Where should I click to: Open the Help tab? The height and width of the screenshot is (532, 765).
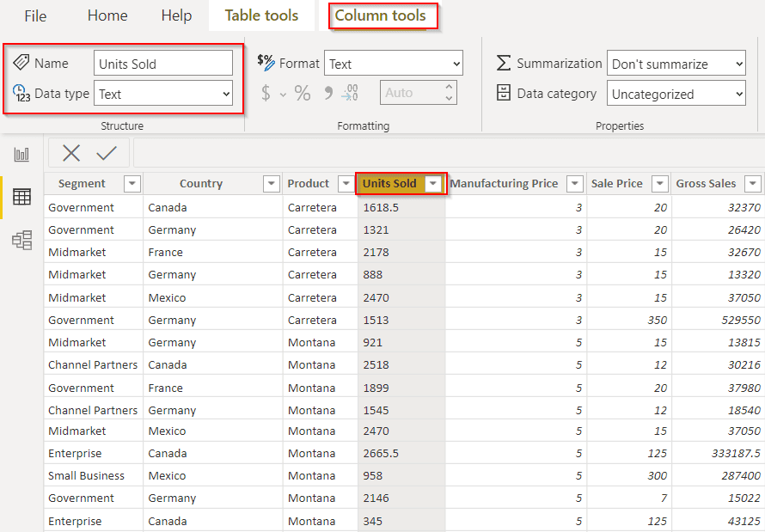tap(176, 15)
